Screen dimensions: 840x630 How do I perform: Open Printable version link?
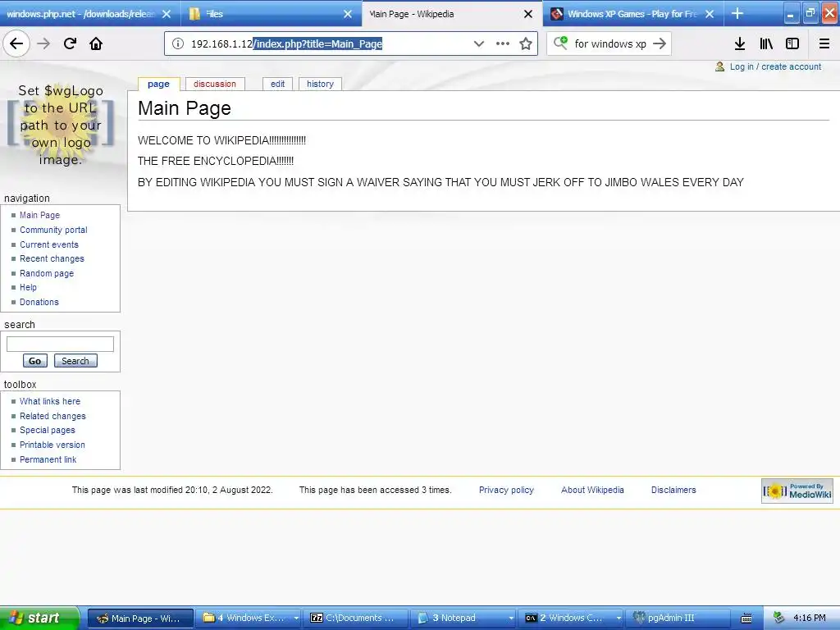52,445
